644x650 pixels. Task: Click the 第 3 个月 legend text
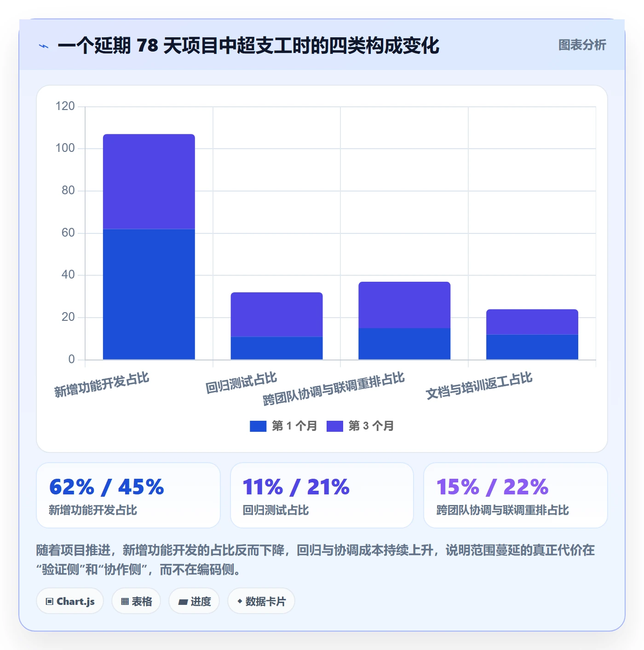tap(371, 426)
